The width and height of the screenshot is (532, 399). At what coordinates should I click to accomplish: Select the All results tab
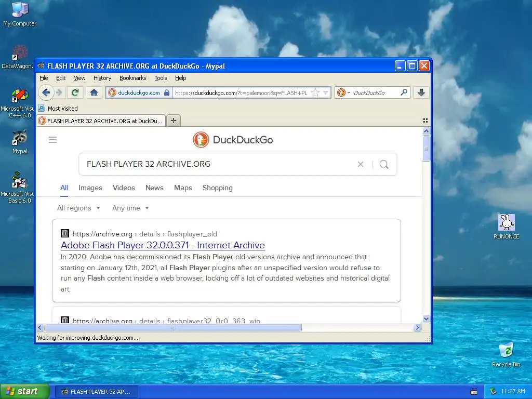tap(64, 188)
